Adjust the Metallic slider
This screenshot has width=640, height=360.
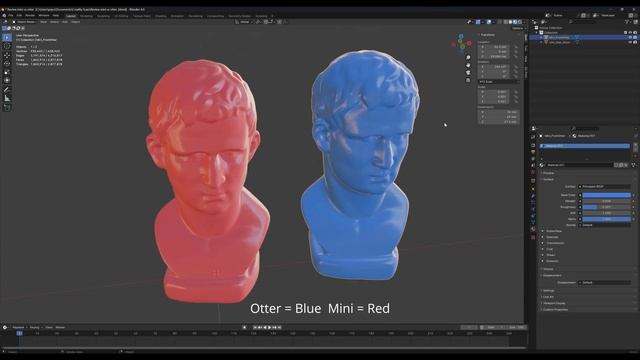(607, 201)
